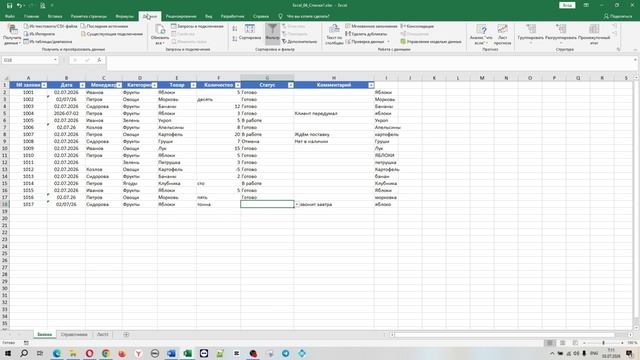The width and height of the screenshot is (640, 360).
Task: Open validation list arrow beside cell G18
Action: (297, 204)
